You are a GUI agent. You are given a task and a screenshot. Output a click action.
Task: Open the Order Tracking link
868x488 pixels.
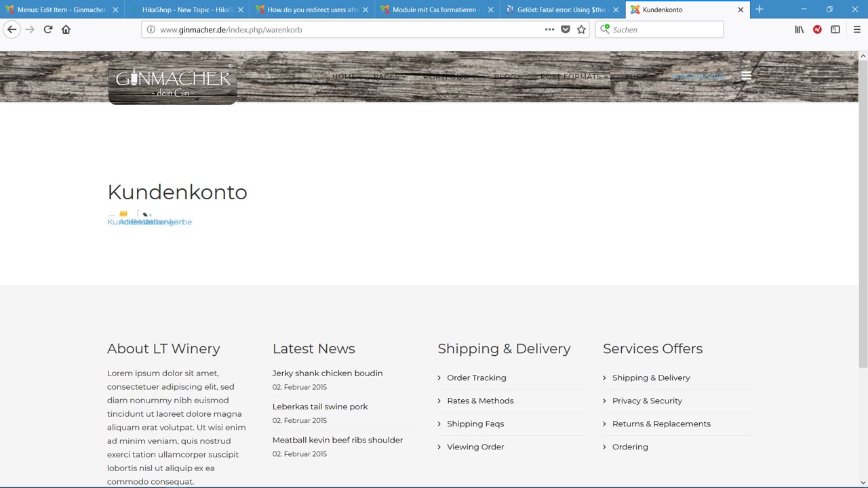tap(476, 378)
